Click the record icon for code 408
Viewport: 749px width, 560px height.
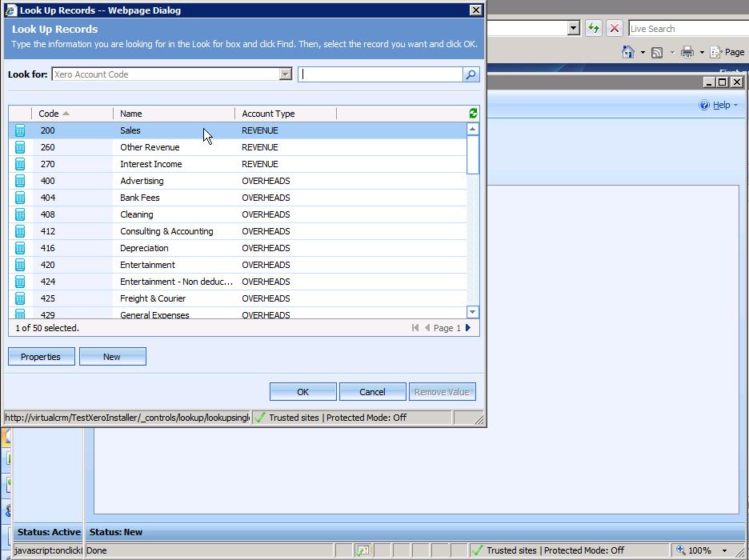pyautogui.click(x=20, y=214)
